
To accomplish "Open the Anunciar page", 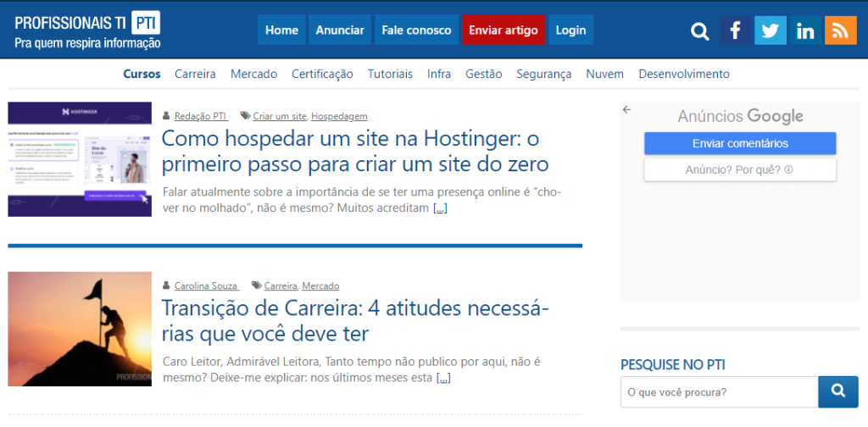I will pos(340,30).
